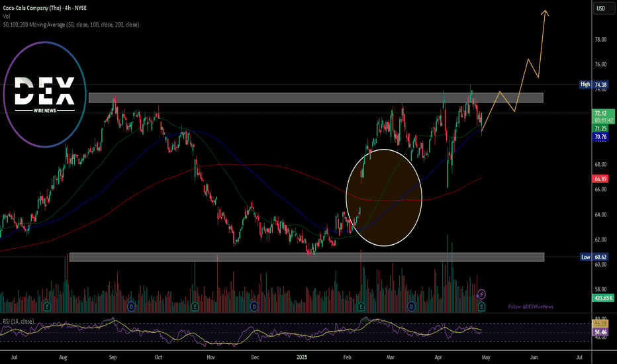Click the Aug label on time axis
This screenshot has width=617, height=364.
pyautogui.click(x=63, y=357)
